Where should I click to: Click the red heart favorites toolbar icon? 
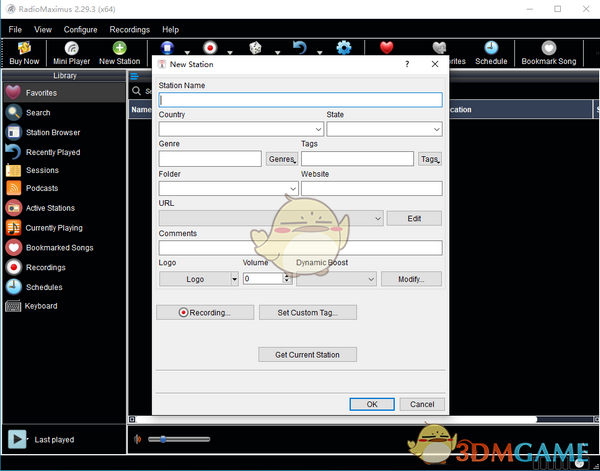386,48
